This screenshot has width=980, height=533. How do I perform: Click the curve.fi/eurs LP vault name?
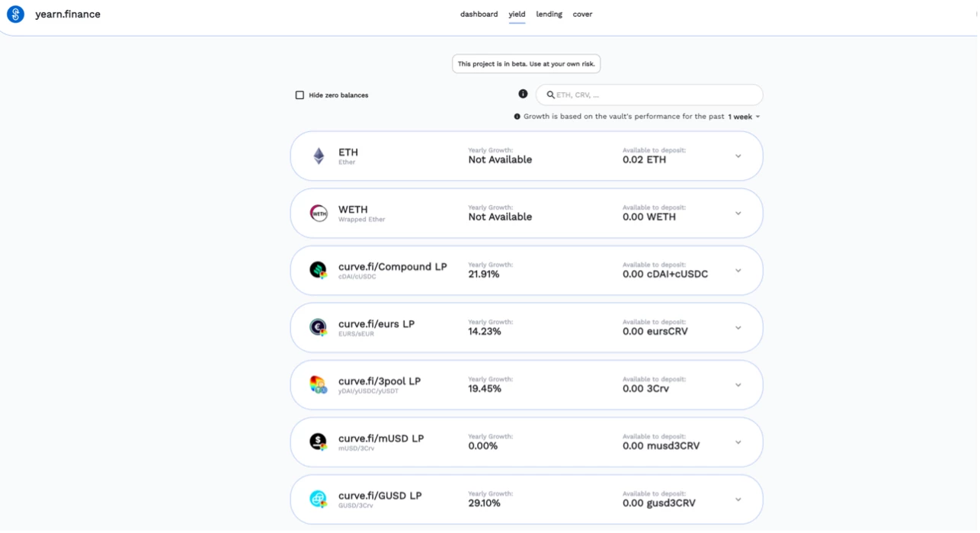coord(376,324)
